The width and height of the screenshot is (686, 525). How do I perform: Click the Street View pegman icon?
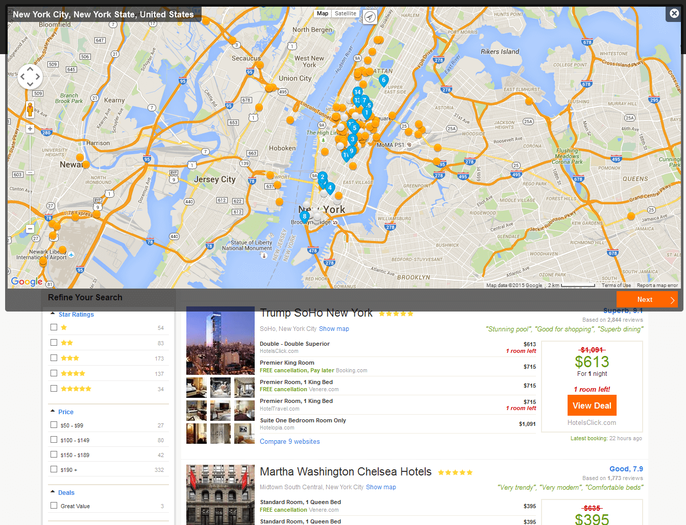click(x=30, y=109)
